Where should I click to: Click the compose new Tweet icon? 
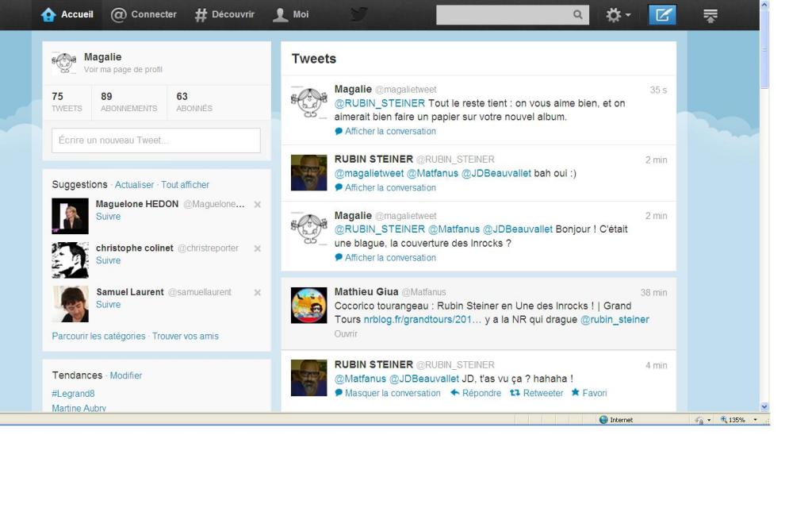tap(662, 15)
